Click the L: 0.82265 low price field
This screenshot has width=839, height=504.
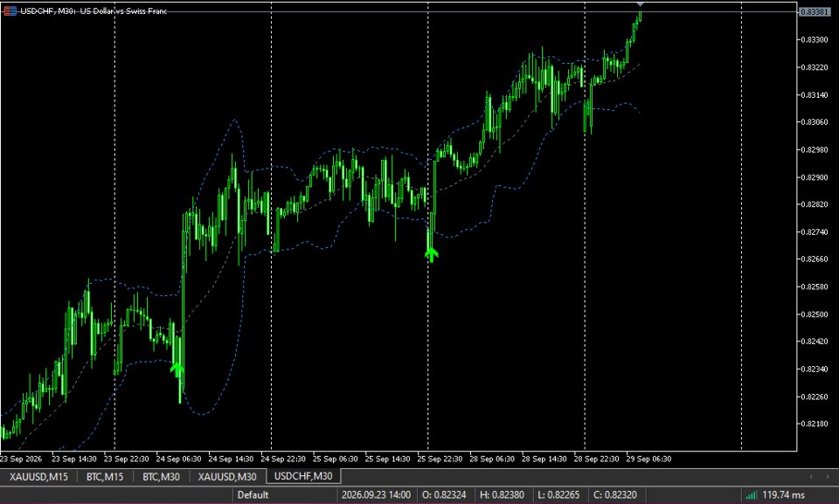click(x=558, y=495)
